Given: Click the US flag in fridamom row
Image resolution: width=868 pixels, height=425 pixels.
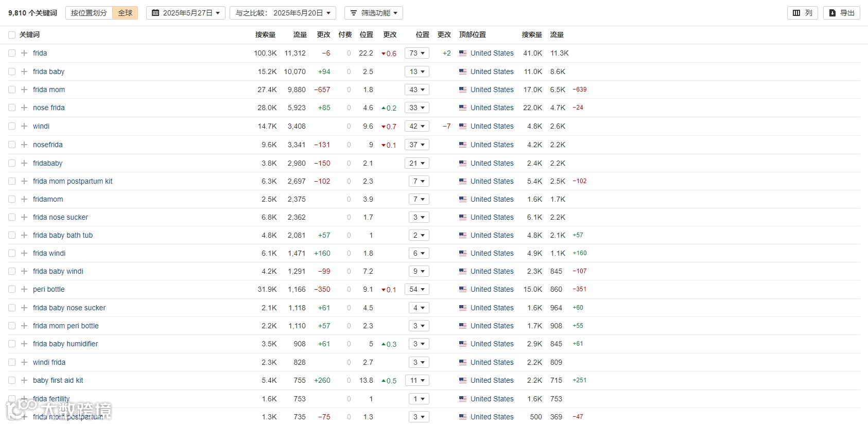Looking at the screenshot, I should 463,199.
